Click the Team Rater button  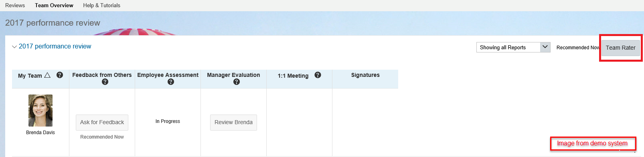(620, 48)
